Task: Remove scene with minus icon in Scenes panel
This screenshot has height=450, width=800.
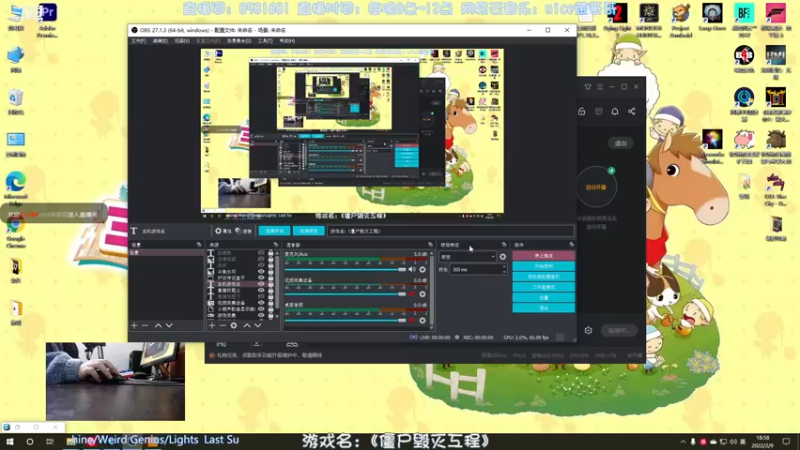Action: [x=145, y=326]
